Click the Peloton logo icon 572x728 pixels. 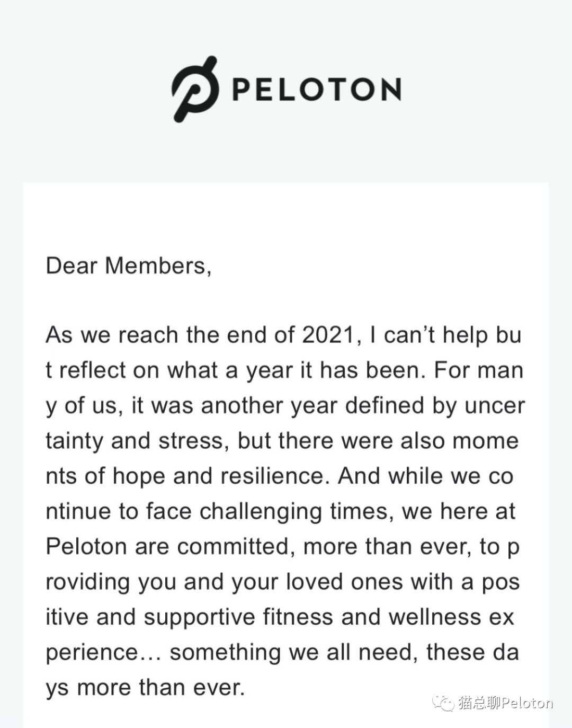click(195, 89)
